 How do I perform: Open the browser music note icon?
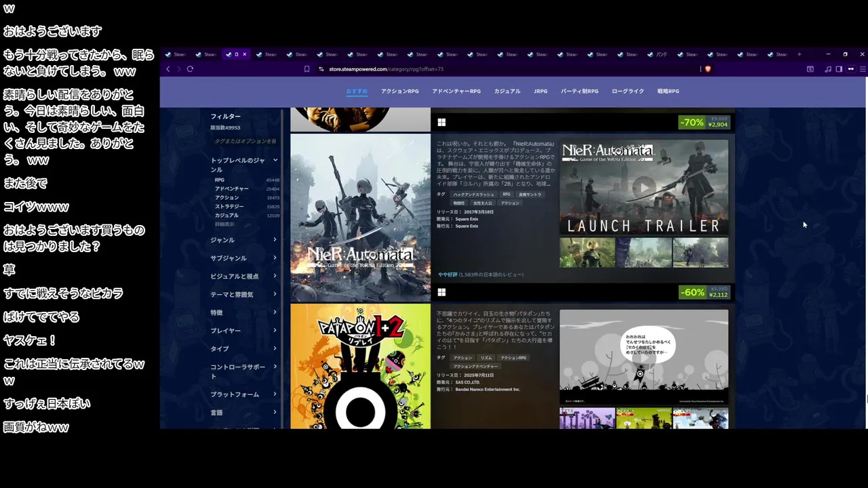point(828,68)
